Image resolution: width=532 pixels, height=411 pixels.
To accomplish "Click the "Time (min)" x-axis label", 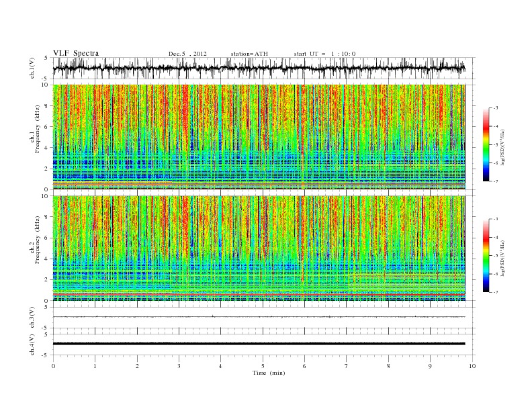I will tap(269, 373).
